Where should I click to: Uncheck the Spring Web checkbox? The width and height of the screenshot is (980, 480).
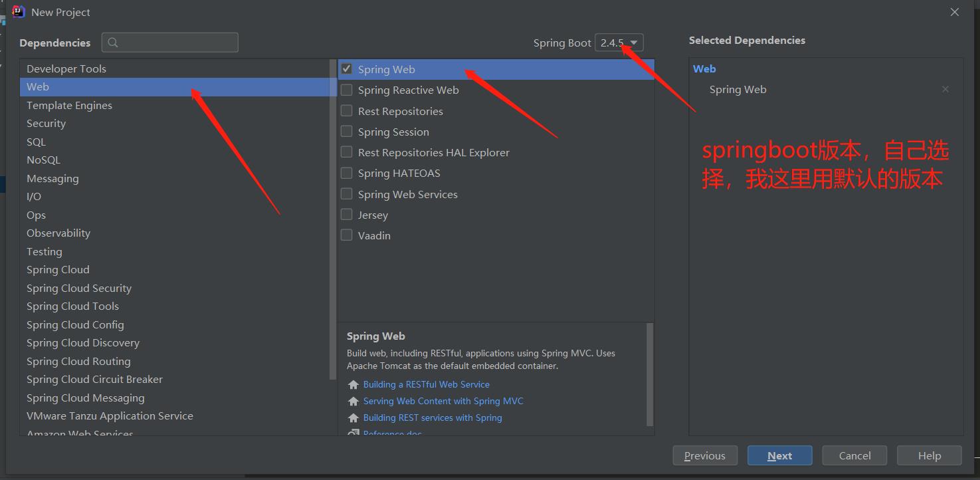point(347,69)
